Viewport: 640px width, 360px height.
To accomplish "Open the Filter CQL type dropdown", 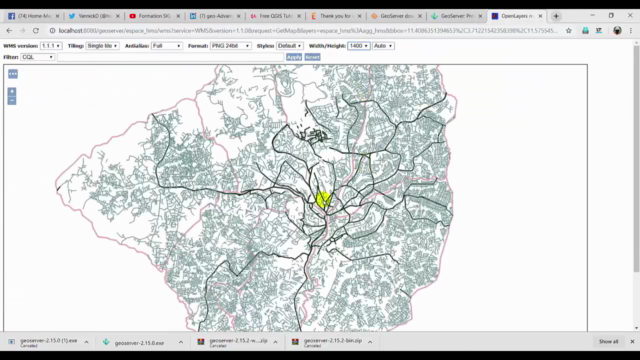I will pyautogui.click(x=38, y=57).
